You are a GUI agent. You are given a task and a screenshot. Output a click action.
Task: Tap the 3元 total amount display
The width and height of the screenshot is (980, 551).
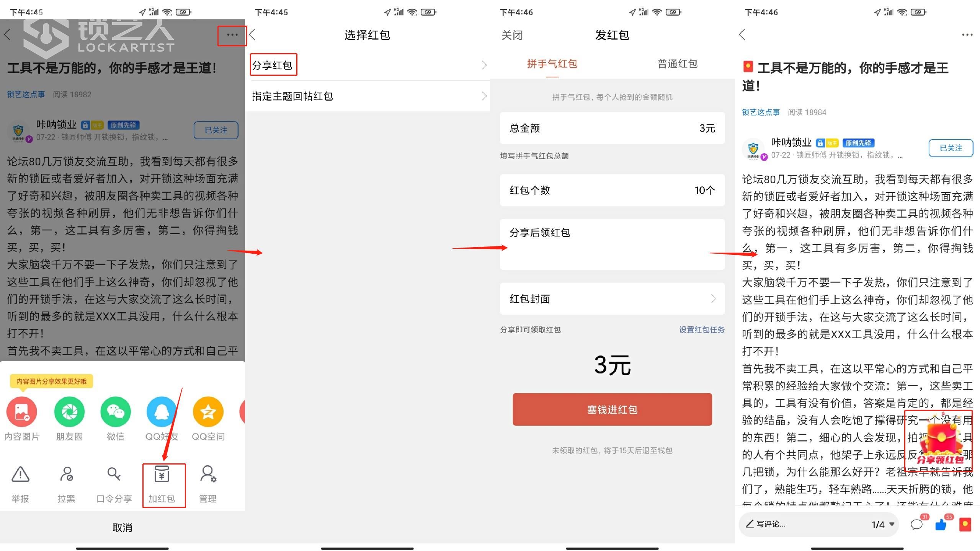[612, 365]
